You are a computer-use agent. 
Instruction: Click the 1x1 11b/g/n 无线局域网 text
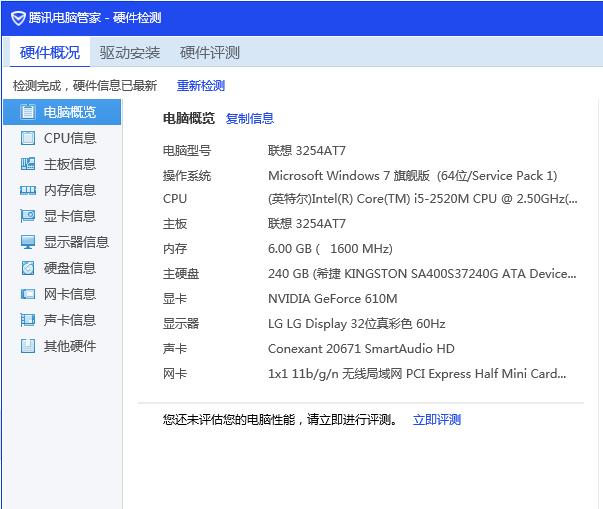click(x=417, y=374)
